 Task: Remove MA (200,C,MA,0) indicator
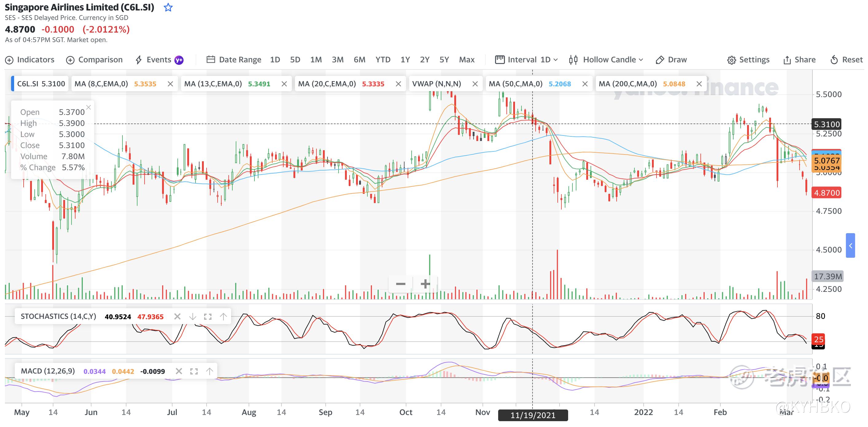pos(699,84)
